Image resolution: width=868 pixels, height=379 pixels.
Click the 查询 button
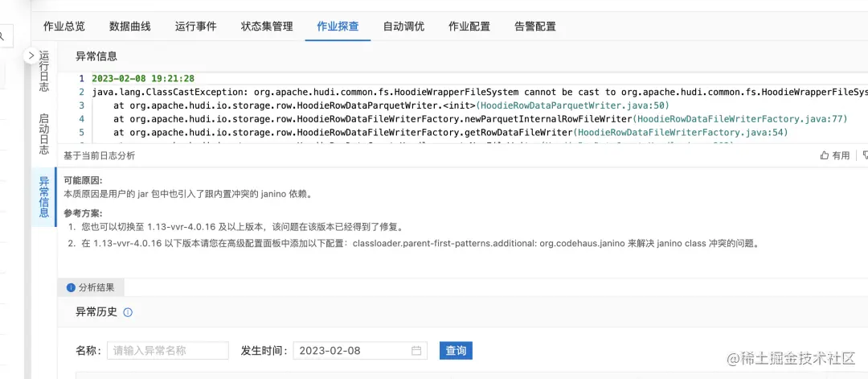(456, 351)
